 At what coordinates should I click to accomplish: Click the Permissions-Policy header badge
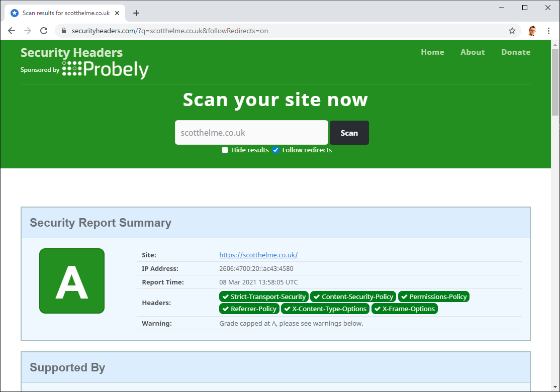tap(433, 297)
